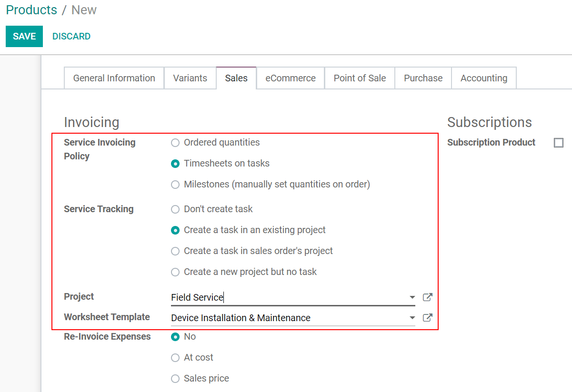572x392 pixels.
Task: Open external link for Project field
Action: tap(427, 297)
